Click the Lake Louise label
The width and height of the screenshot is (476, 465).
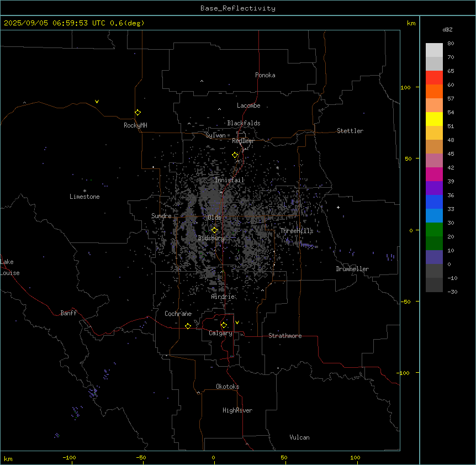(10, 267)
